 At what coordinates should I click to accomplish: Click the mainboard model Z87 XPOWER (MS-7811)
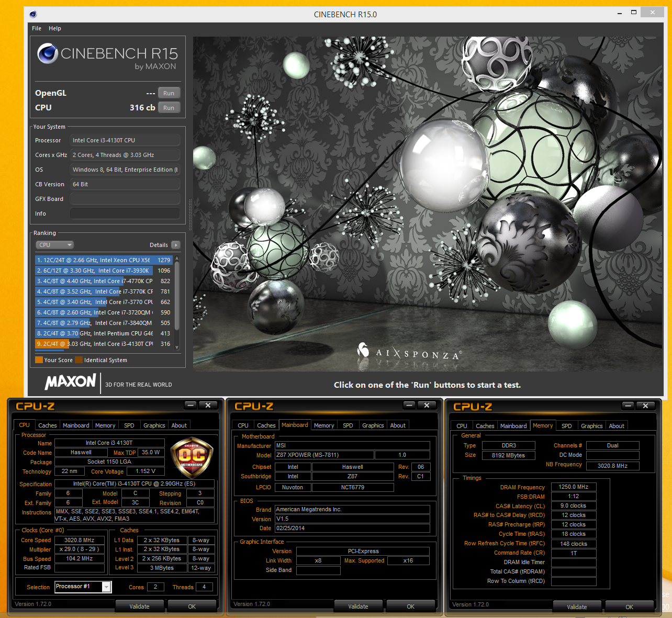[x=324, y=455]
